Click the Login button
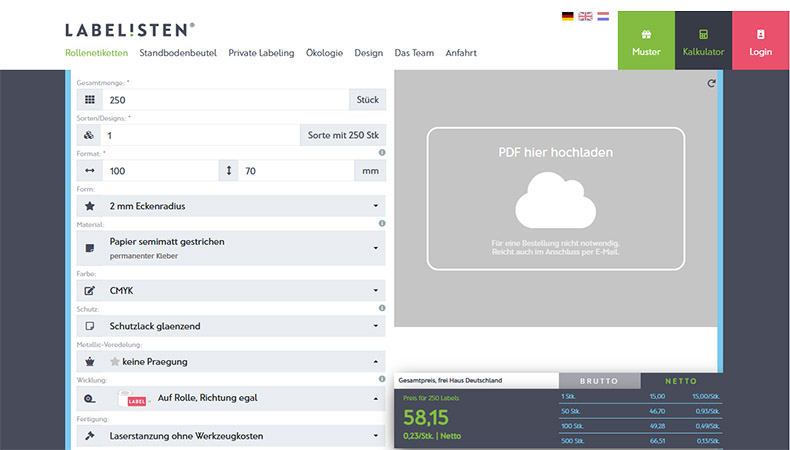 tap(760, 41)
